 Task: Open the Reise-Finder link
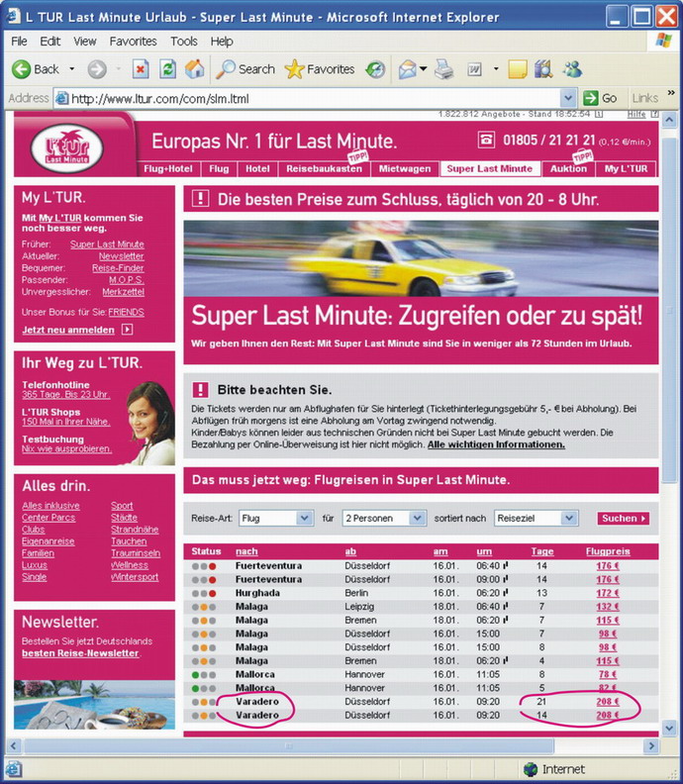coord(118,268)
